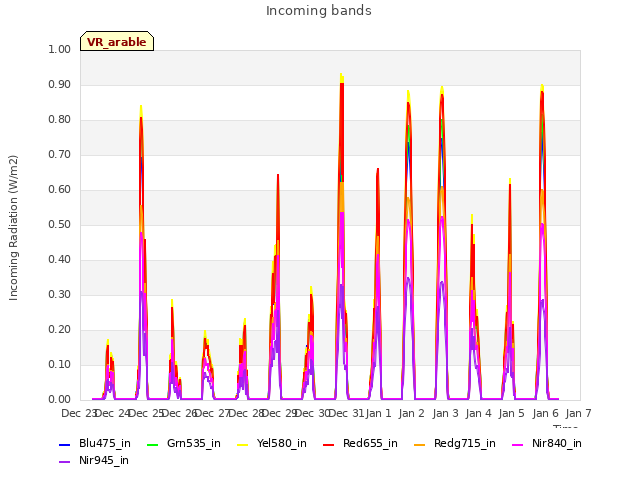The width and height of the screenshot is (640, 480).
Task: Click the blue Blu475_in legend swatch
Action: click(65, 444)
